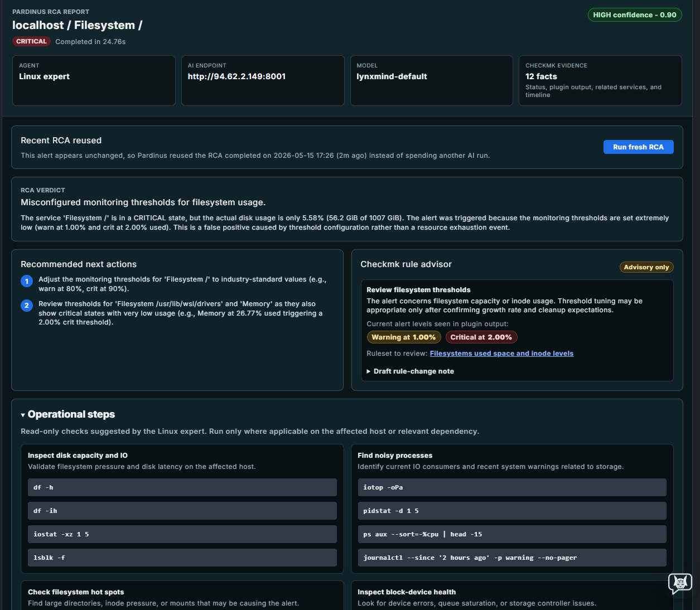Select the df -ih command

coord(182,511)
